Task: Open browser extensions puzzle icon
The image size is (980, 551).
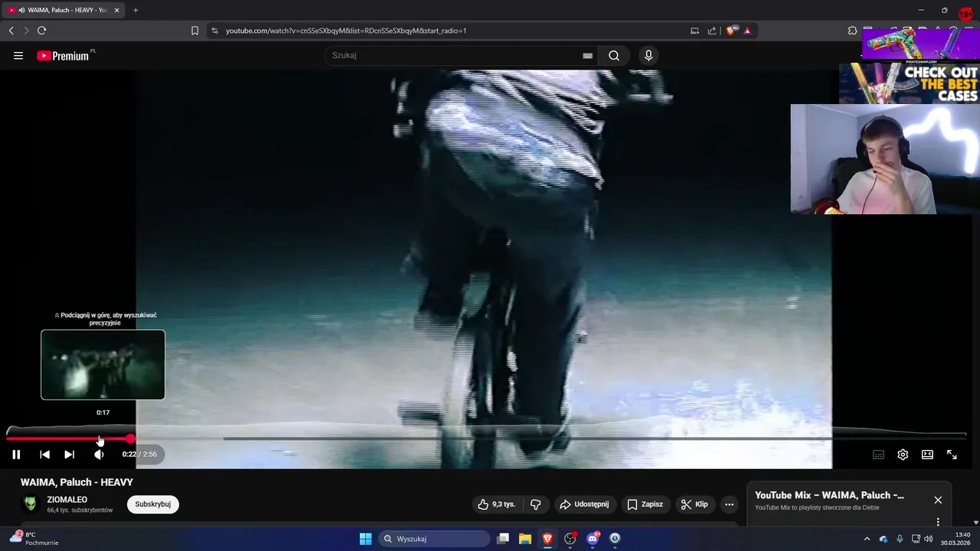Action: tap(852, 31)
